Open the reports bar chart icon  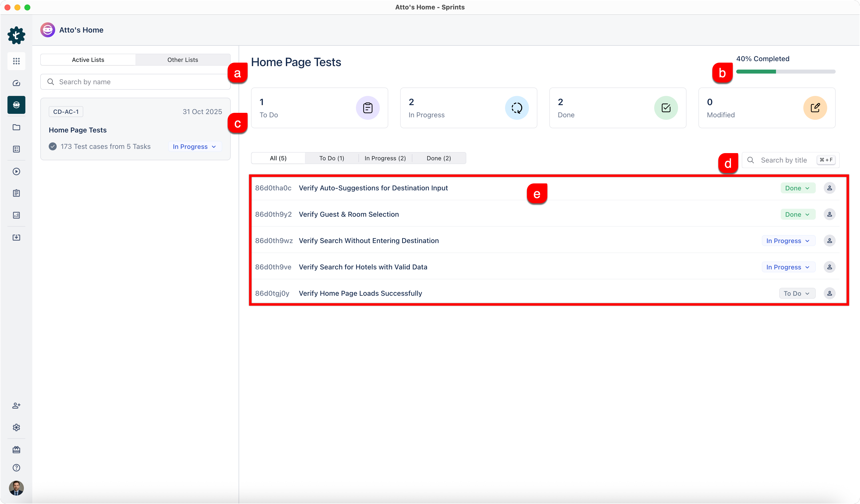point(16,215)
